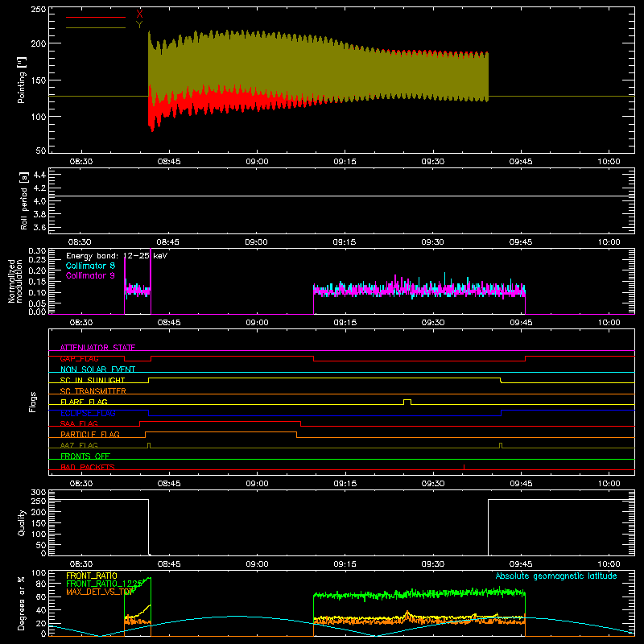
Task: Click the '3.6' tick on Roll period axis
Action: tap(39, 227)
